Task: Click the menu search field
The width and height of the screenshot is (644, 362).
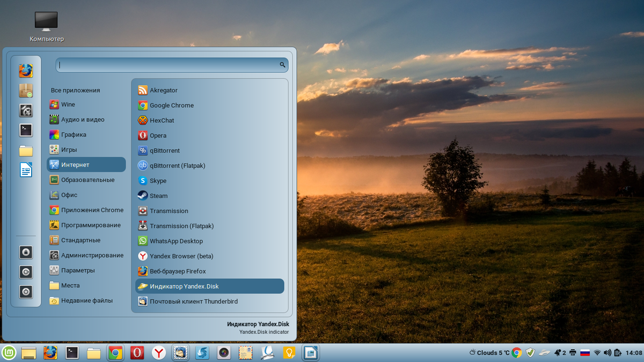Action: pos(172,65)
